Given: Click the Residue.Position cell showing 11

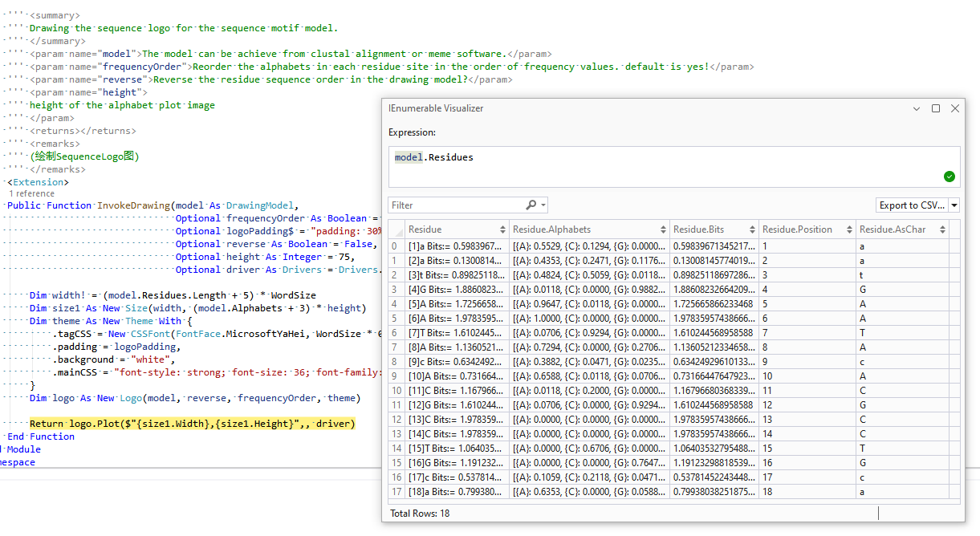Looking at the screenshot, I should click(807, 391).
